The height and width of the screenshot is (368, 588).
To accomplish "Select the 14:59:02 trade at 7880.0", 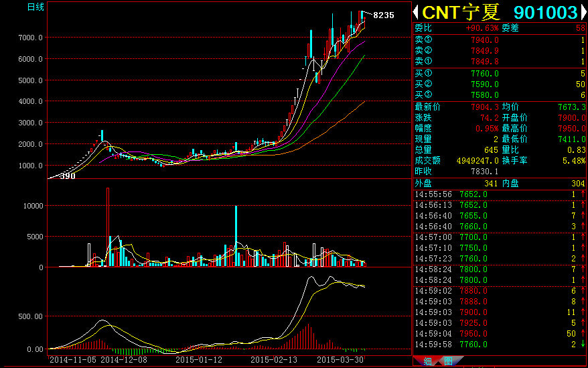I will pyautogui.click(x=500, y=291).
